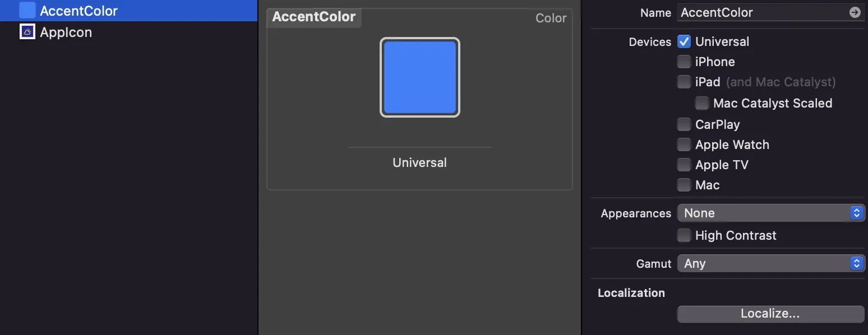Click the arrow icon in Name field

855,12
